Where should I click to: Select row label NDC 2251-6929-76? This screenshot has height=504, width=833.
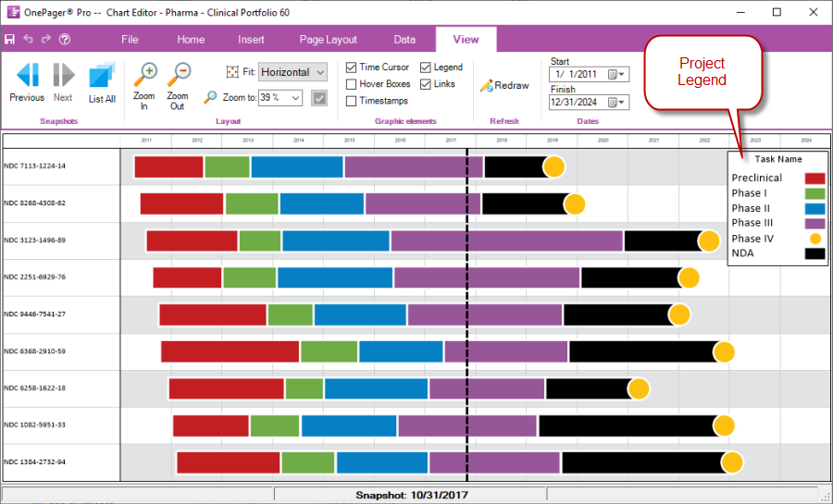[34, 277]
